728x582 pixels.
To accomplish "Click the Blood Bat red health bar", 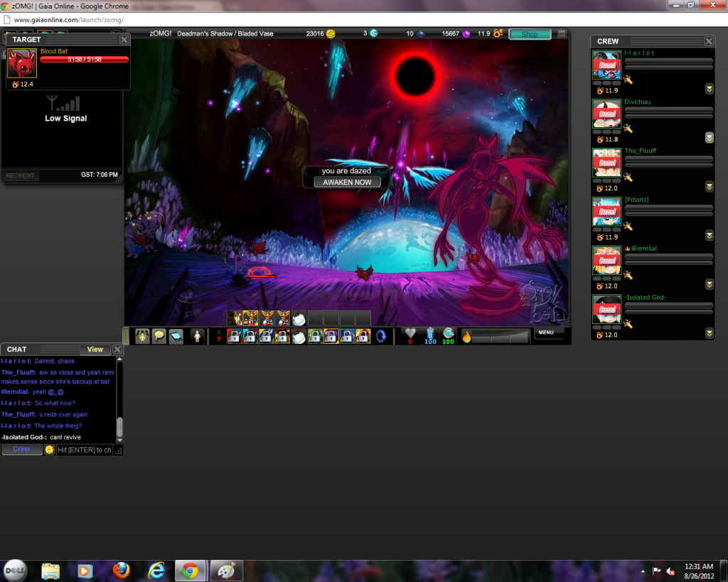I will [x=84, y=60].
